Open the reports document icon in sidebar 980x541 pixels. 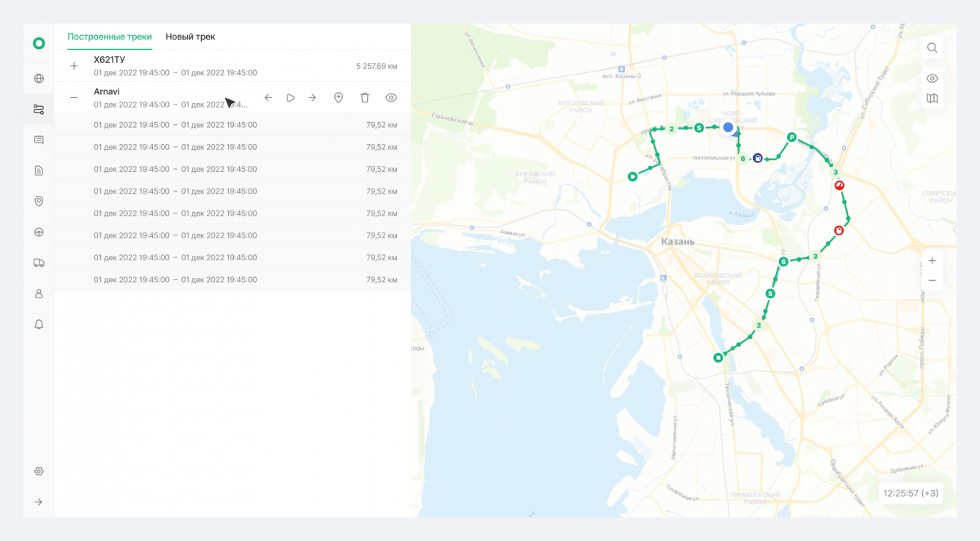[x=39, y=170]
